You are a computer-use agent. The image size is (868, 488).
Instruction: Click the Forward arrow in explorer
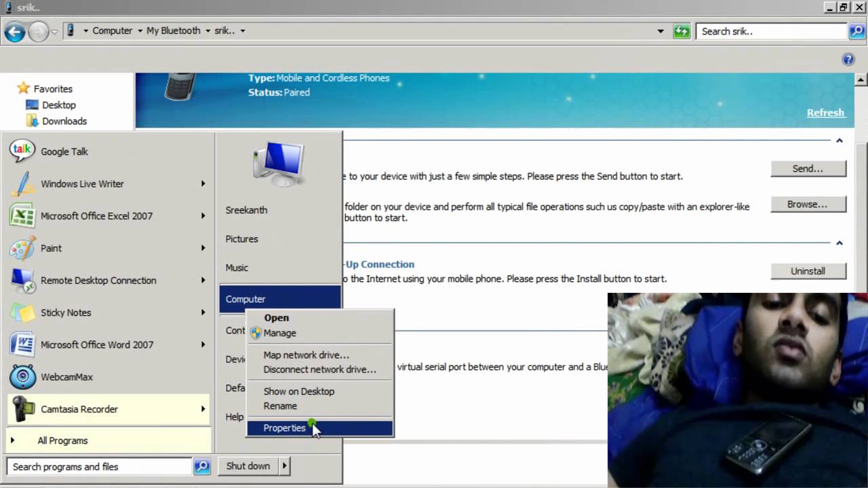(38, 31)
